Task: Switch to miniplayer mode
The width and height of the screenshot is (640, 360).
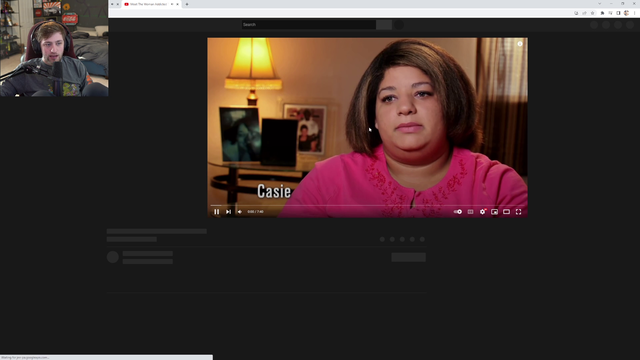Action: click(494, 212)
